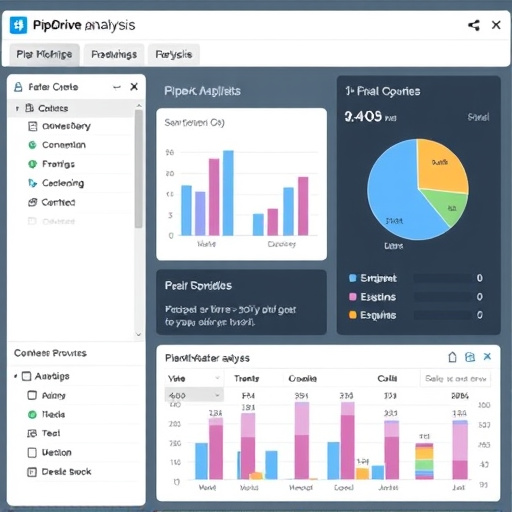The image size is (512, 512).
Task: Click the Croaile column header
Action: (x=302, y=379)
